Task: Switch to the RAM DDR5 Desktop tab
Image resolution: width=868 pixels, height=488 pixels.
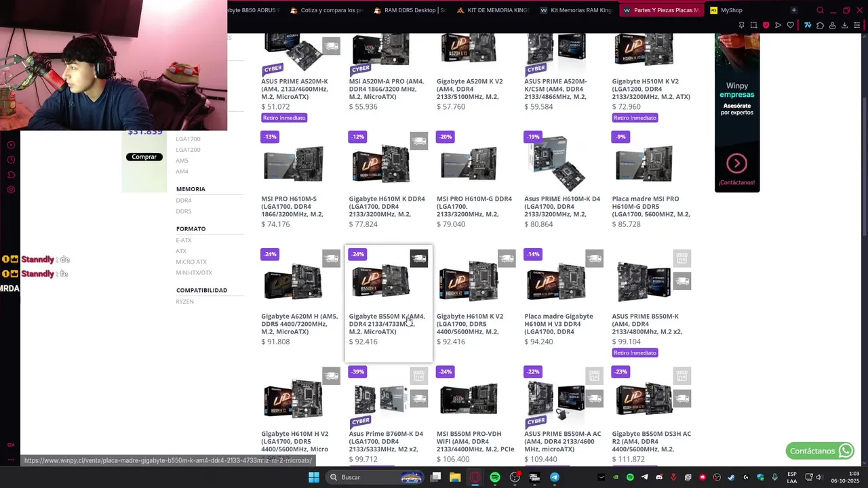Action: pos(409,10)
